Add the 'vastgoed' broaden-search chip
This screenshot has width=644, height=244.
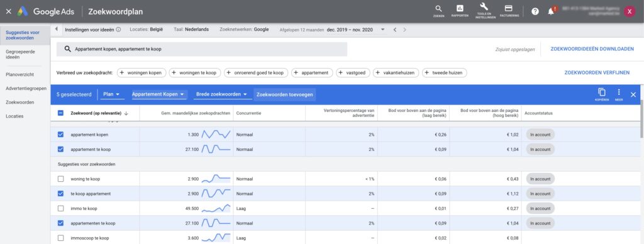[x=353, y=73]
